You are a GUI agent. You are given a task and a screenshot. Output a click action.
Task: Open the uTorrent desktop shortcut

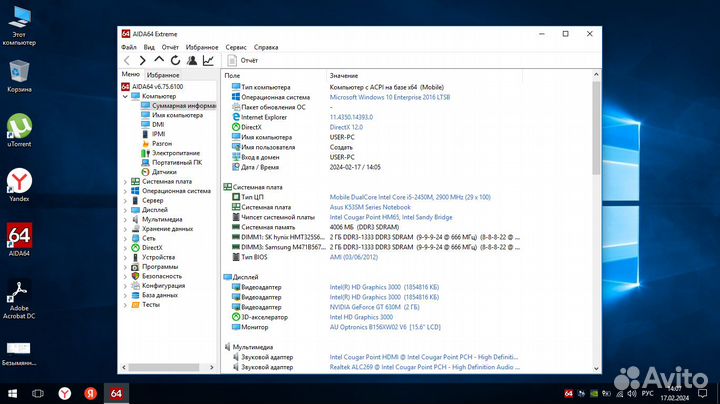[x=19, y=130]
